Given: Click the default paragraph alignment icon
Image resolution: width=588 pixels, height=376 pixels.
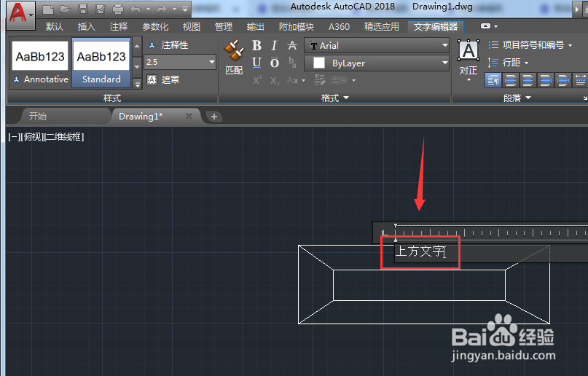Looking at the screenshot, I should pos(493,80).
